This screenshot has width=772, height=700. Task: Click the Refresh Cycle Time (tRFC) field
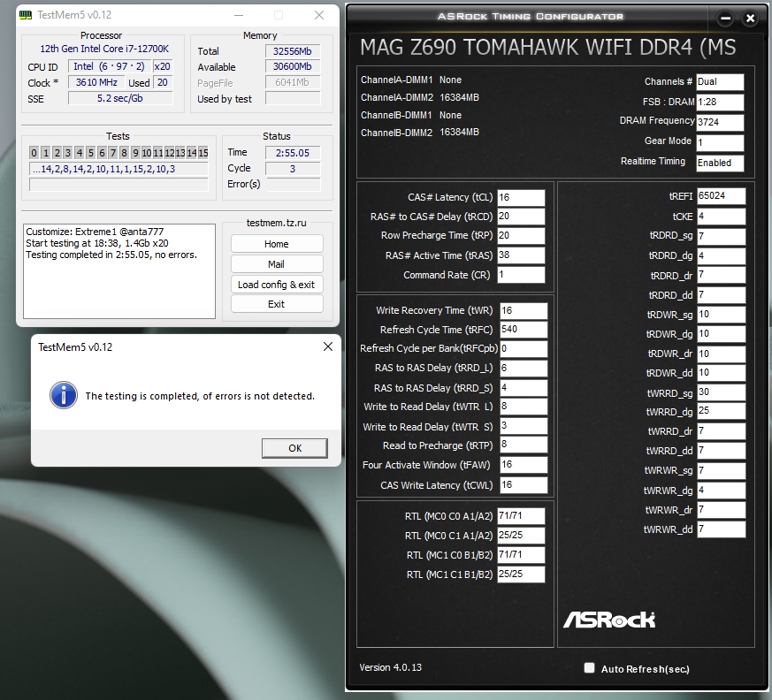tap(524, 330)
